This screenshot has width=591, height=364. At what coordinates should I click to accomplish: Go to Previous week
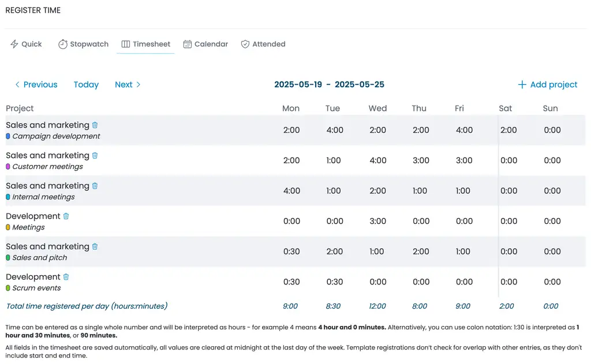[36, 85]
